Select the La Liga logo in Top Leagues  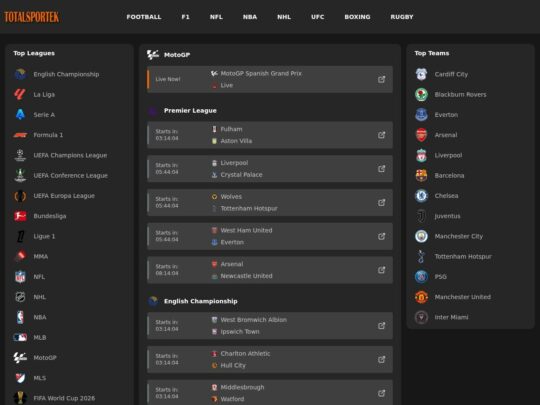[20, 94]
